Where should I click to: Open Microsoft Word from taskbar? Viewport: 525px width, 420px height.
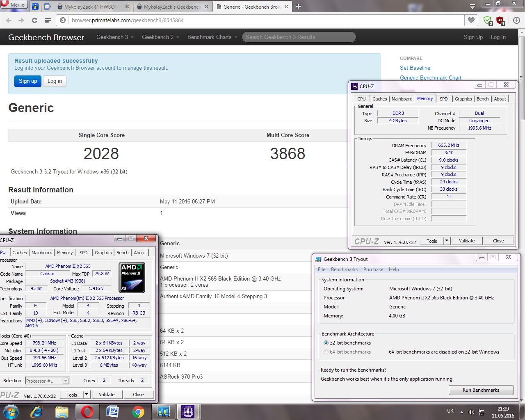[x=112, y=412]
